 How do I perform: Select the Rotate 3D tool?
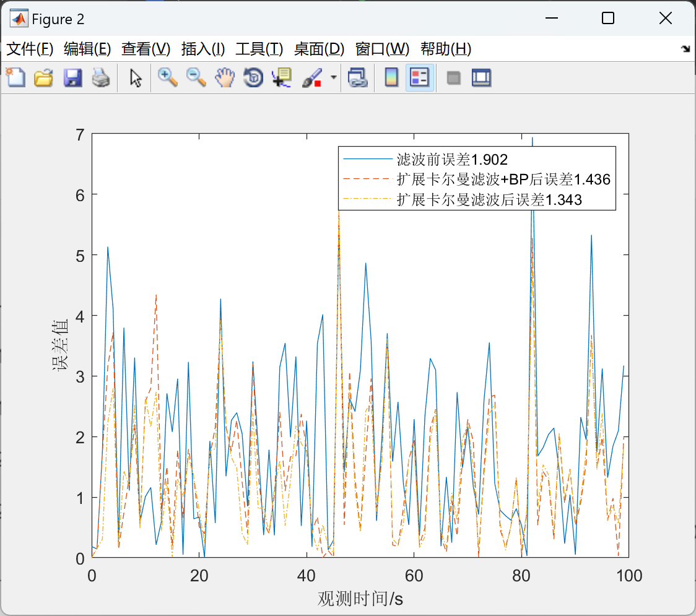point(253,77)
